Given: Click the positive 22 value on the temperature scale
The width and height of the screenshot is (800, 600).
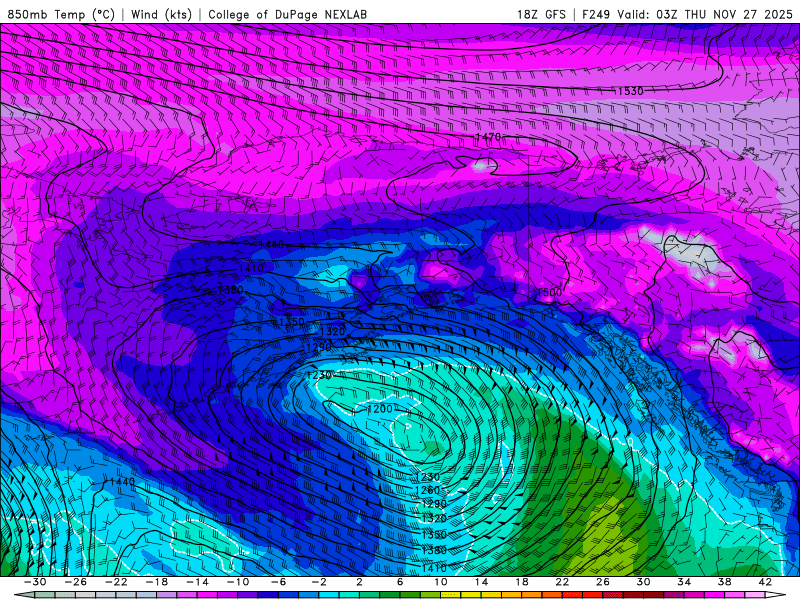Looking at the screenshot, I should coord(562,582).
